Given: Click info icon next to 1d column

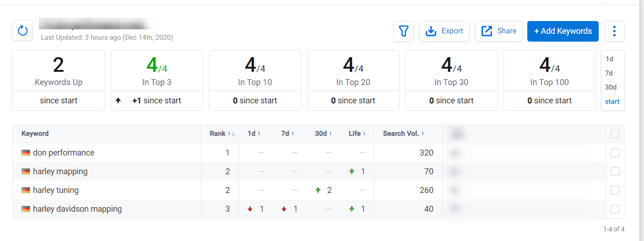Looking at the screenshot, I should click(259, 134).
